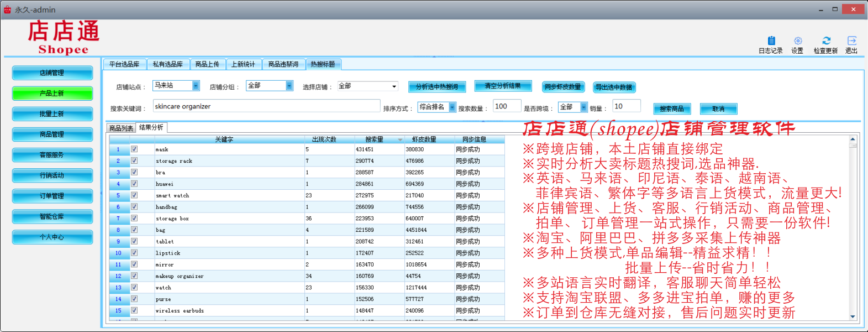868x332 pixels.
Task: Open the 选择店铺 combo box
Action: pos(368,86)
